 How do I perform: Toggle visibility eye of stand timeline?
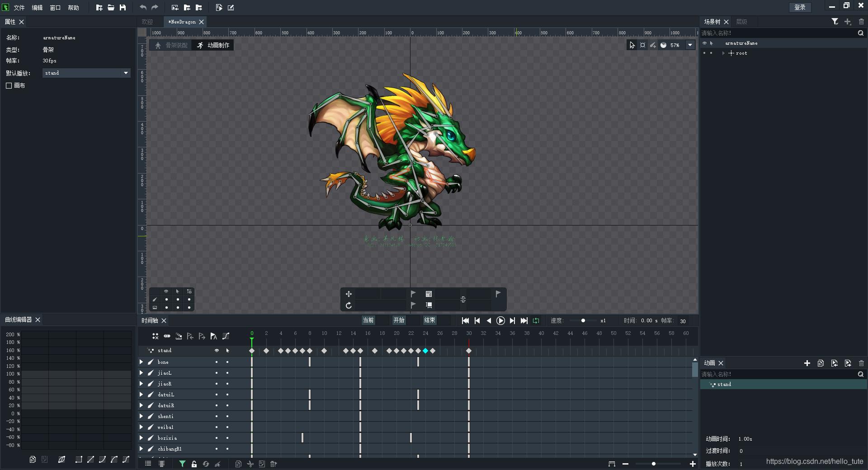(x=217, y=350)
